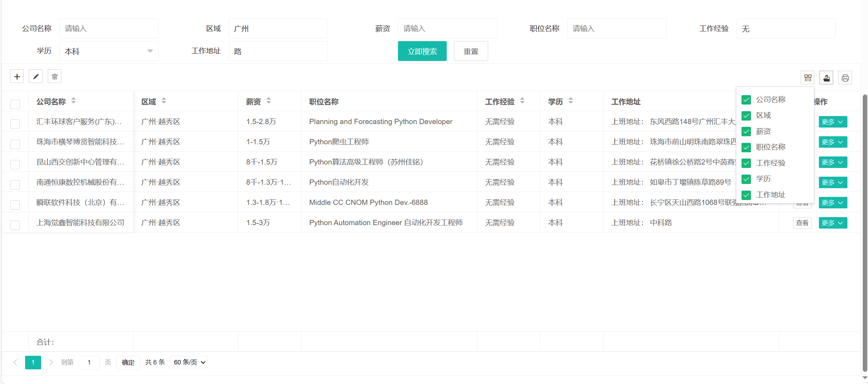Expand 更多 menu for 汇丰环球客户服务 row

[x=832, y=122]
